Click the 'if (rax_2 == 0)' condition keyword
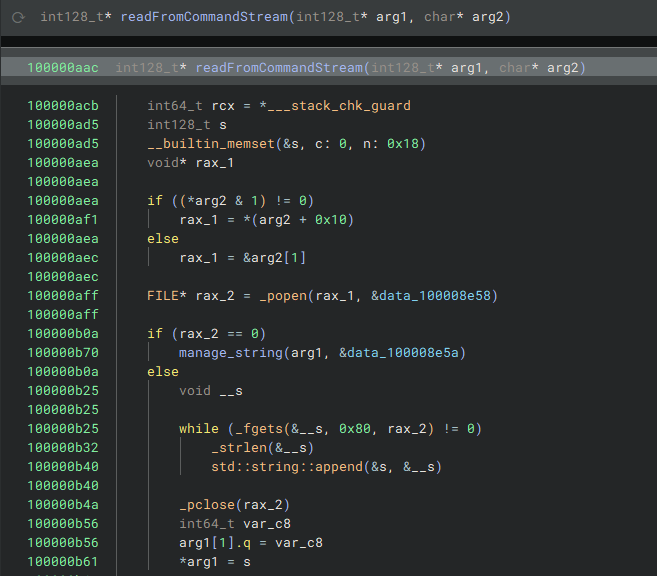657x576 pixels. click(154, 333)
